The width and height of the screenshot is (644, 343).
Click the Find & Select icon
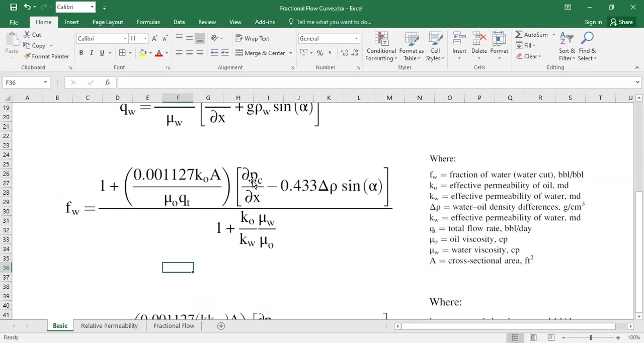pos(587,46)
